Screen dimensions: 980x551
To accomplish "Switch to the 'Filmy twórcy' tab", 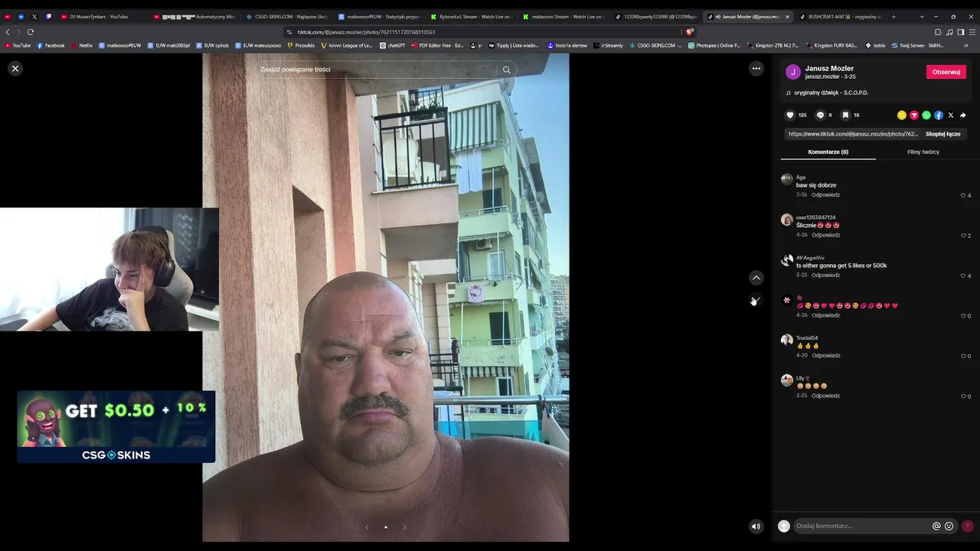I will (923, 152).
